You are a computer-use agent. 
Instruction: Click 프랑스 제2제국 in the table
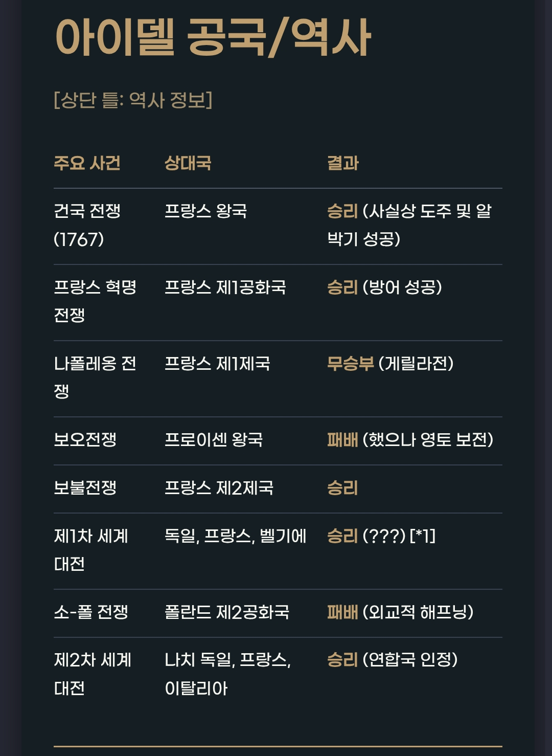pos(219,487)
